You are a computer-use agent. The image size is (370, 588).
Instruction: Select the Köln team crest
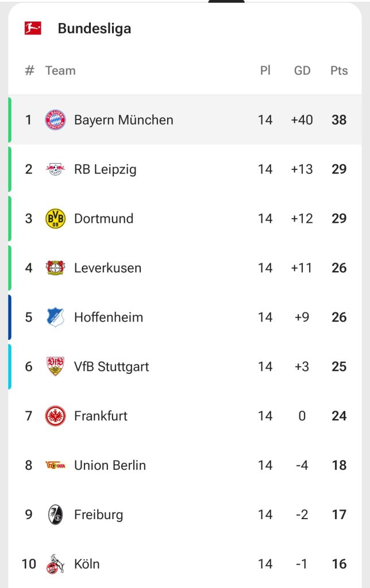[55, 564]
